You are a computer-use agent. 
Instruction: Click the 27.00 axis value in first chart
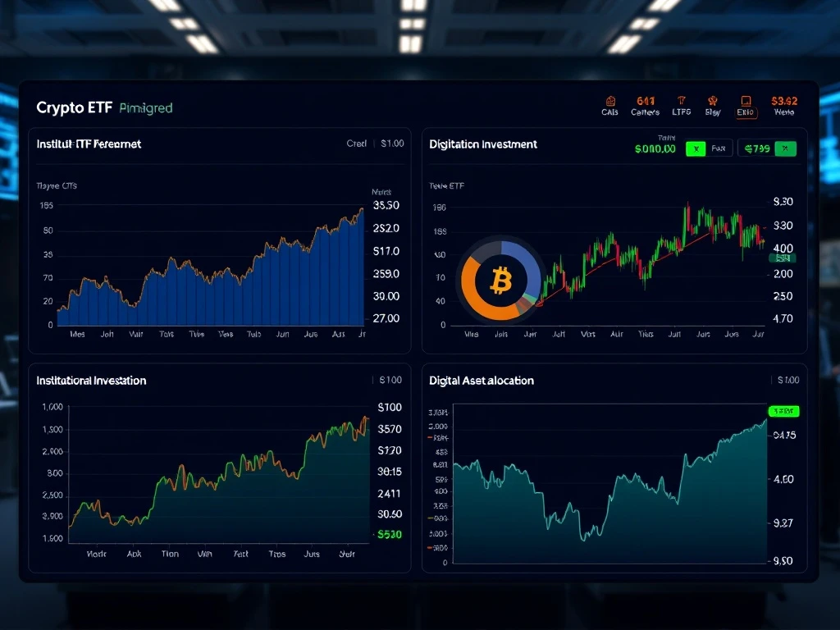click(386, 318)
